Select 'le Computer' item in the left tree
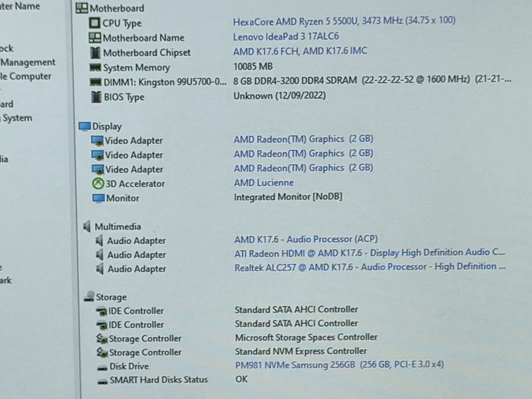Image resolution: width=532 pixels, height=399 pixels. coord(26,76)
